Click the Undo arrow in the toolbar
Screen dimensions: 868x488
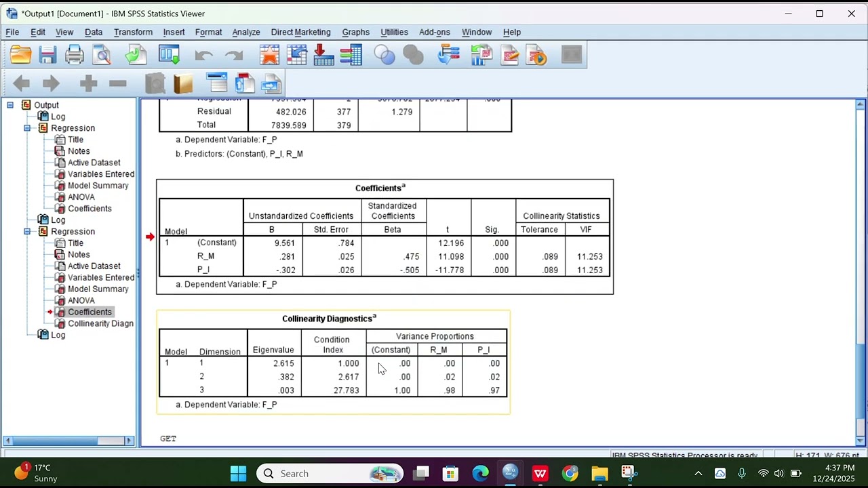coord(203,56)
